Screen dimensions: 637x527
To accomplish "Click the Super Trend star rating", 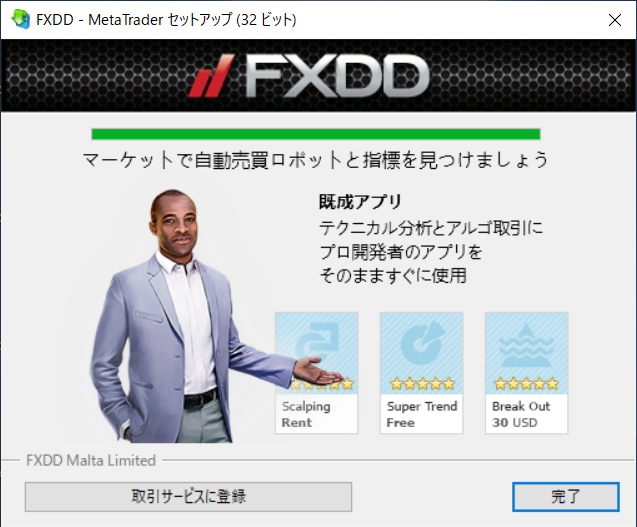I will point(422,383).
